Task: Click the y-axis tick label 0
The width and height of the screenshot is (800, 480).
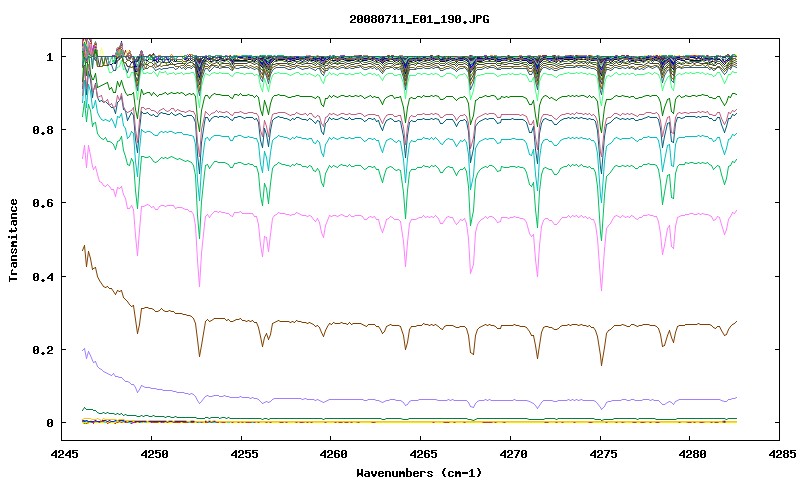Action: 49,423
